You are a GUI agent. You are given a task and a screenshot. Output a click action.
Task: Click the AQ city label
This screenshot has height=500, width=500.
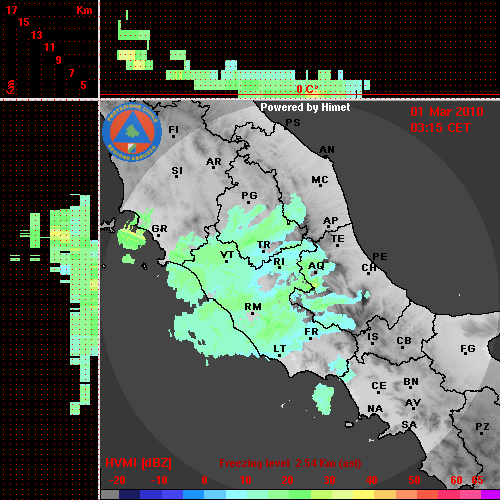point(316,265)
